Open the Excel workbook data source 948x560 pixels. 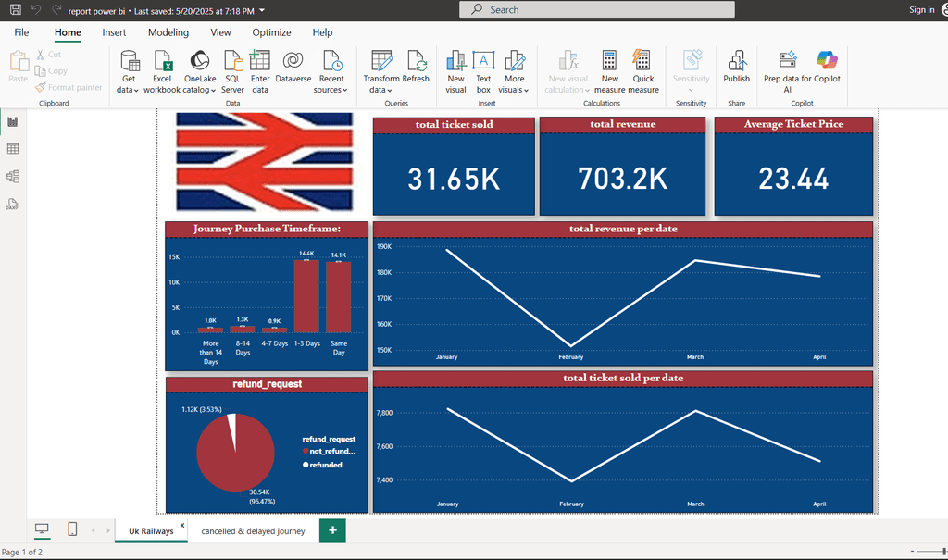162,72
